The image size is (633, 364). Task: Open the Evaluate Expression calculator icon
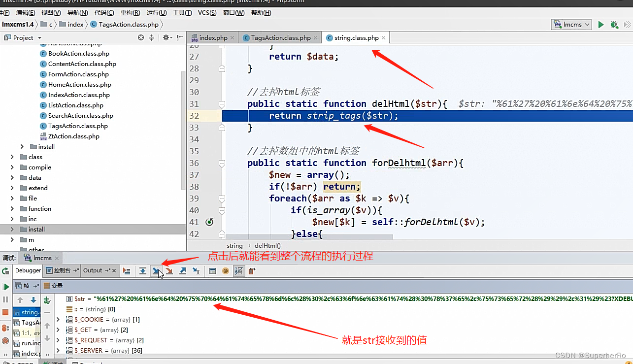click(212, 271)
